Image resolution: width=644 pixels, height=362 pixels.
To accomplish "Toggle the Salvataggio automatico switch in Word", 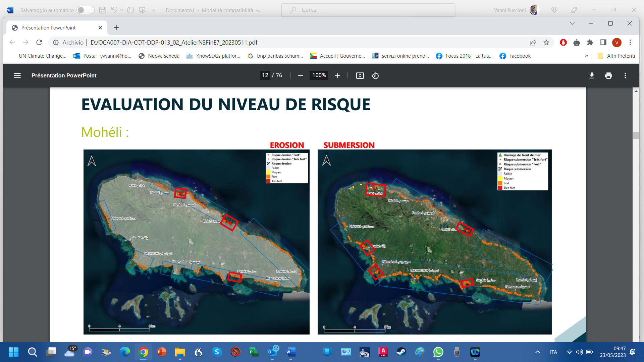I will (x=85, y=10).
